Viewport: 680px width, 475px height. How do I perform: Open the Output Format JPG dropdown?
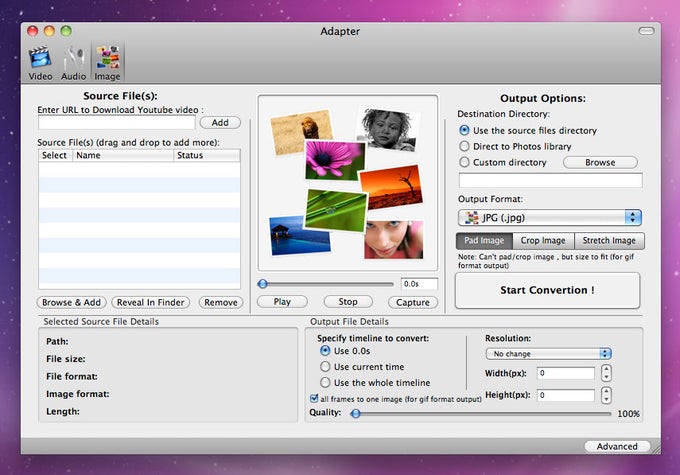click(x=549, y=217)
